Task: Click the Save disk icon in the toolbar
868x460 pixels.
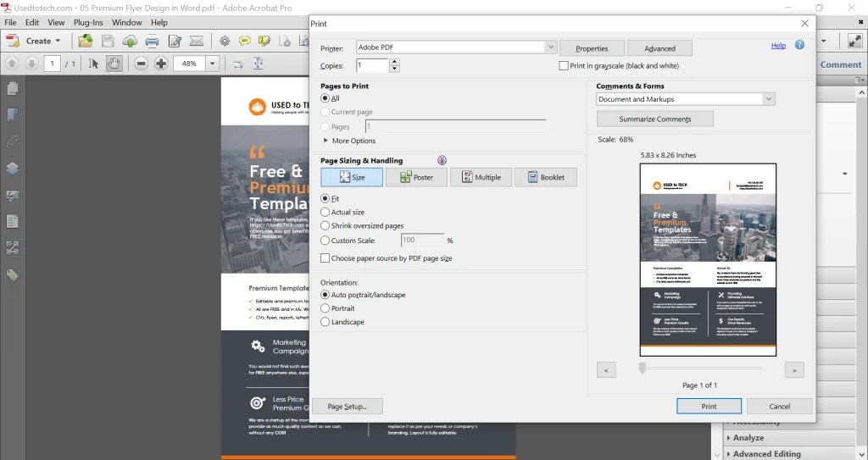Action: 108,41
